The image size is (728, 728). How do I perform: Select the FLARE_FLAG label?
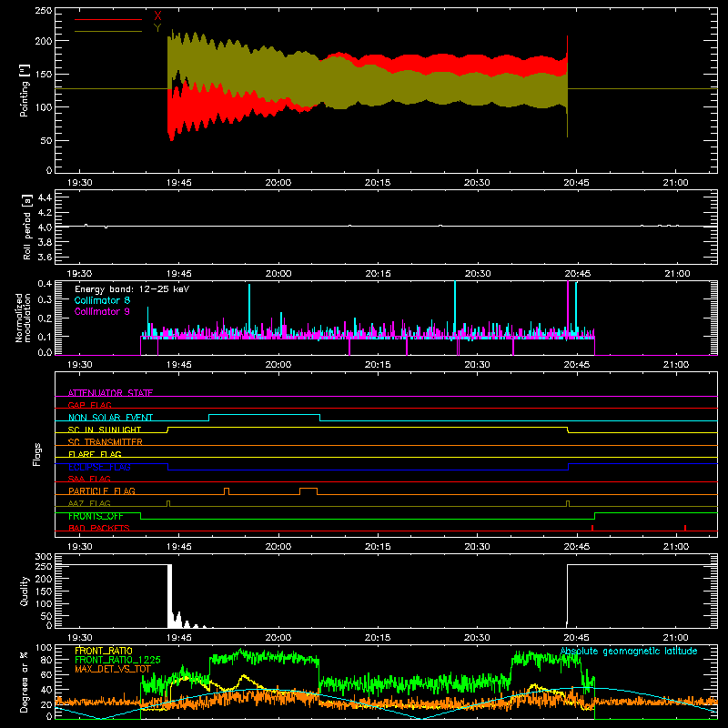click(x=95, y=454)
